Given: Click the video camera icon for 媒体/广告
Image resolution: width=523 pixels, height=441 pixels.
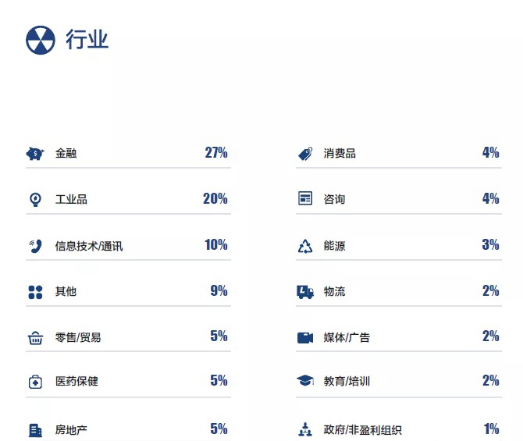Looking at the screenshot, I should coord(305,338).
